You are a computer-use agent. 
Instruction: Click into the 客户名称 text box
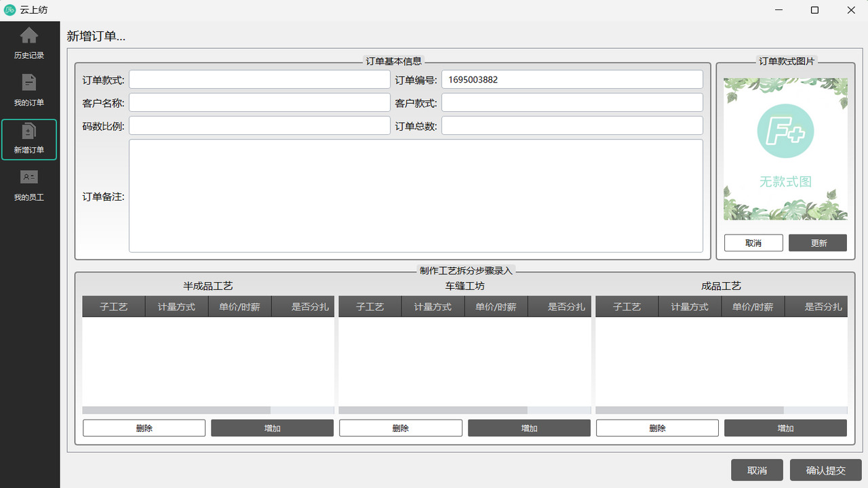(260, 103)
